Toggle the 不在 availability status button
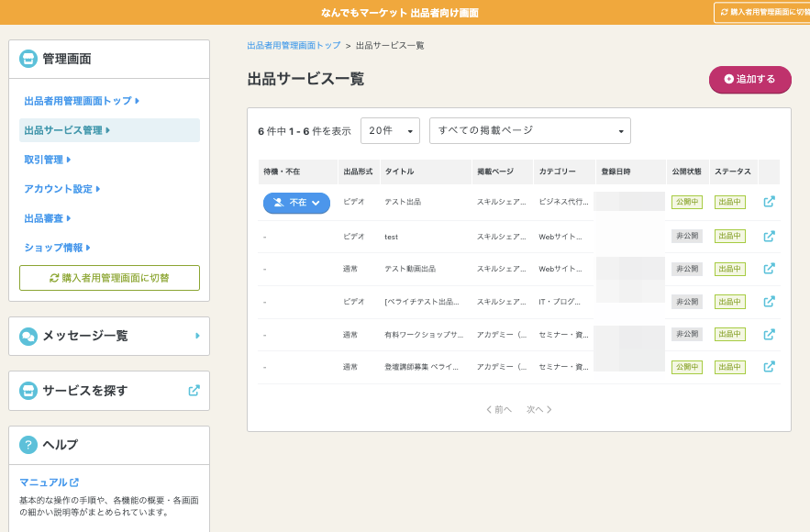 tap(296, 203)
